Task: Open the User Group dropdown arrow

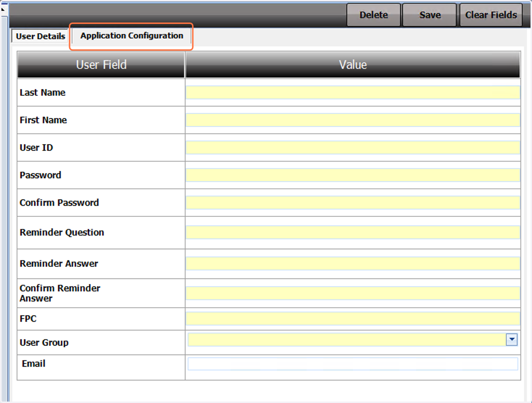Action: 512,340
